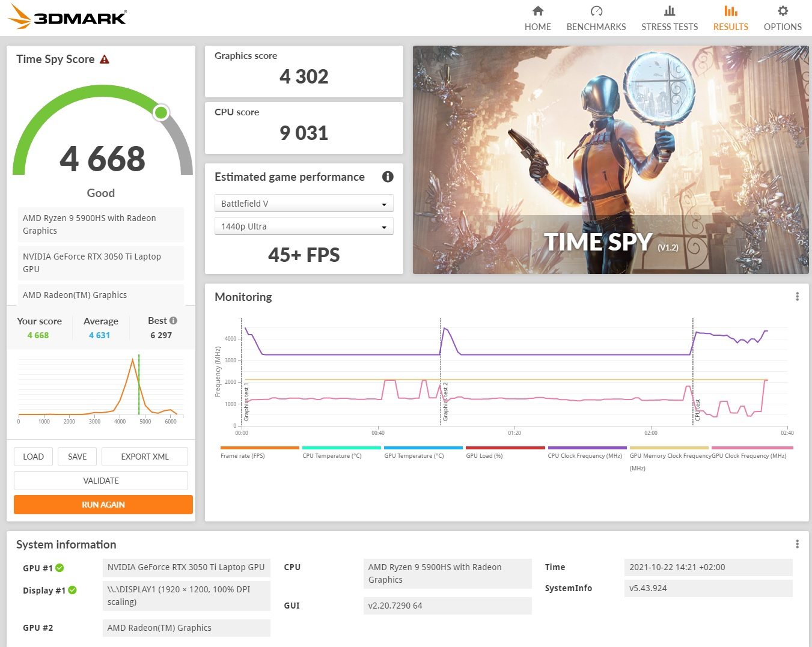Select the Results tab
This screenshot has width=812, height=647.
click(x=731, y=18)
